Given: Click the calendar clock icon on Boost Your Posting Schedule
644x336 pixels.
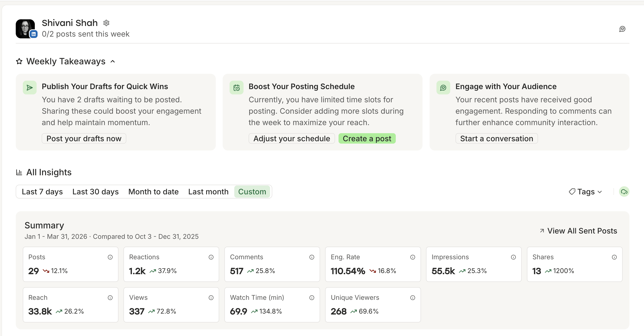Looking at the screenshot, I should (x=236, y=88).
